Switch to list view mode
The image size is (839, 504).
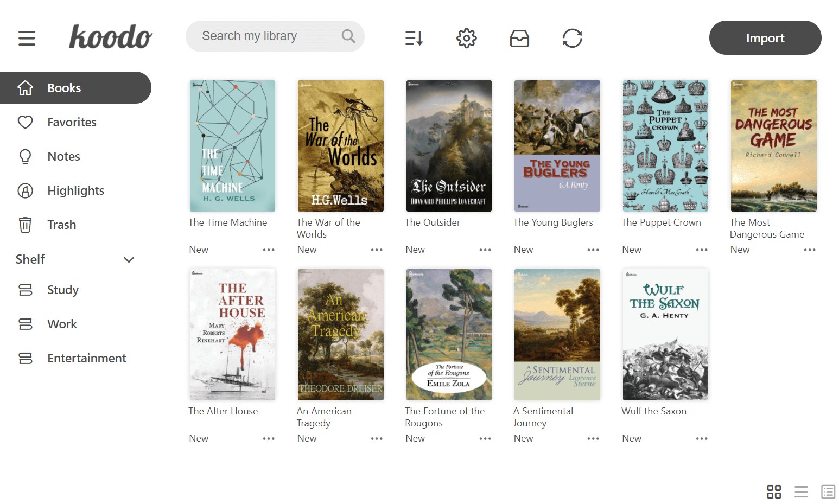pyautogui.click(x=801, y=492)
